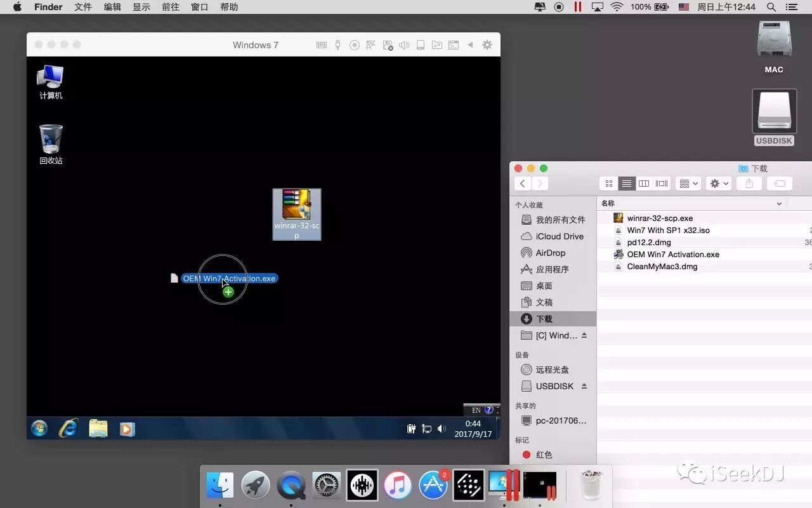Open the 文件 menu in the menu bar
Image resolution: width=812 pixels, height=508 pixels.
coord(83,7)
